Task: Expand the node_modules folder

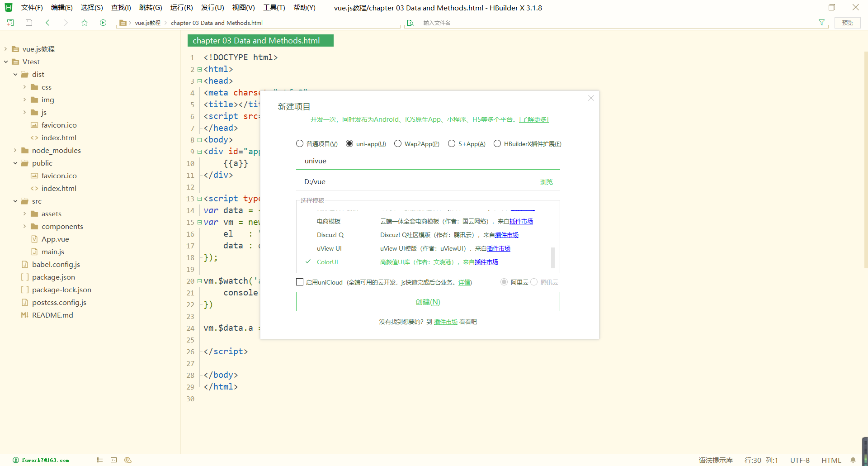Action: pos(15,150)
